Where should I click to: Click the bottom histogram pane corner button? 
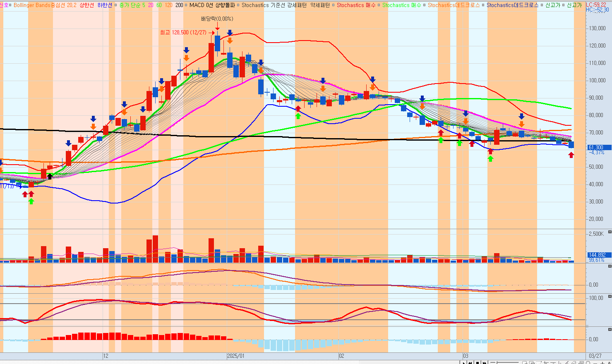click(610, 329)
